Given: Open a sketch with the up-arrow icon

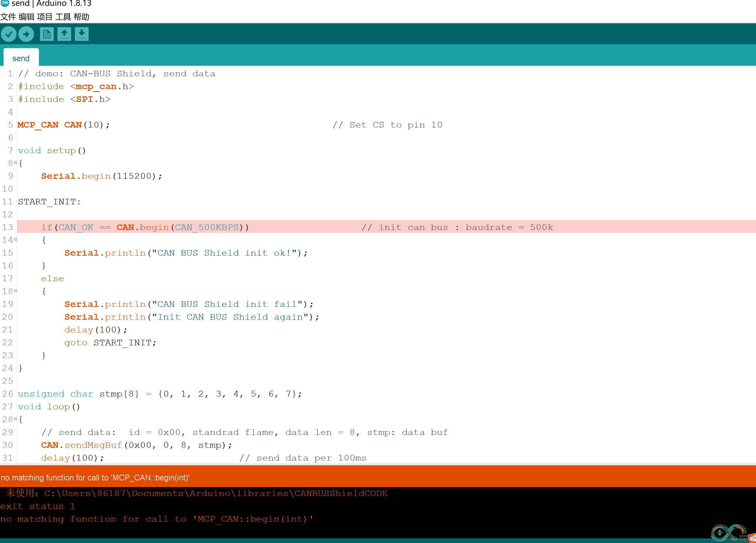Looking at the screenshot, I should [x=64, y=34].
